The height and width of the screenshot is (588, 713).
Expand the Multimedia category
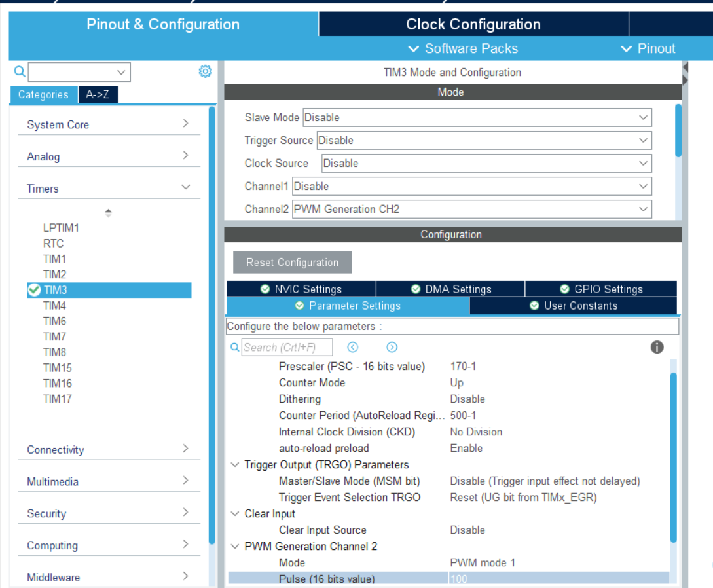pos(109,481)
